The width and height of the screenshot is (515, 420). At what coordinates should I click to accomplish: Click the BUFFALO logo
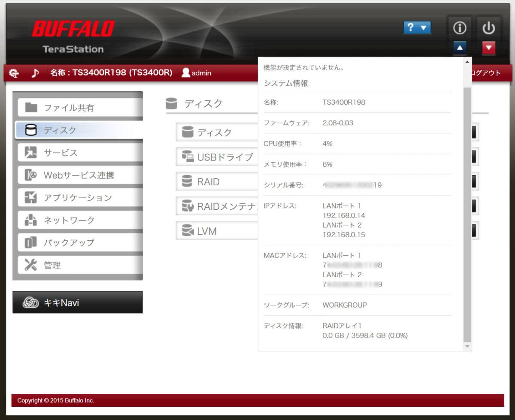click(73, 29)
